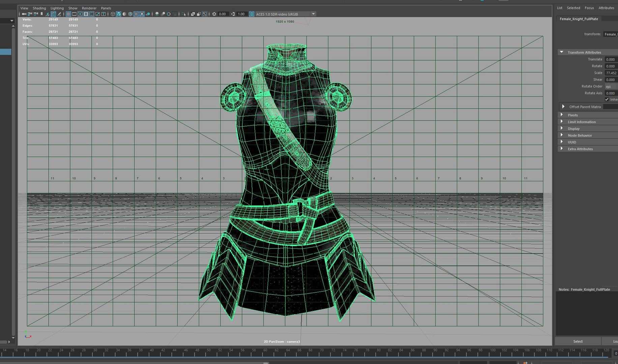Open the Camera Attributes icon
Image resolution: width=618 pixels, height=364 pixels.
click(x=36, y=14)
